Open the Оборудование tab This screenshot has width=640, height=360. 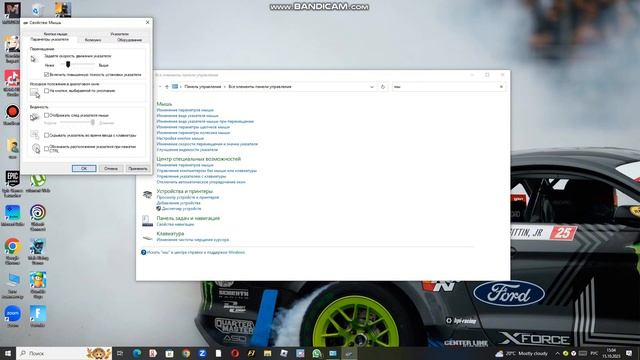[x=129, y=40]
